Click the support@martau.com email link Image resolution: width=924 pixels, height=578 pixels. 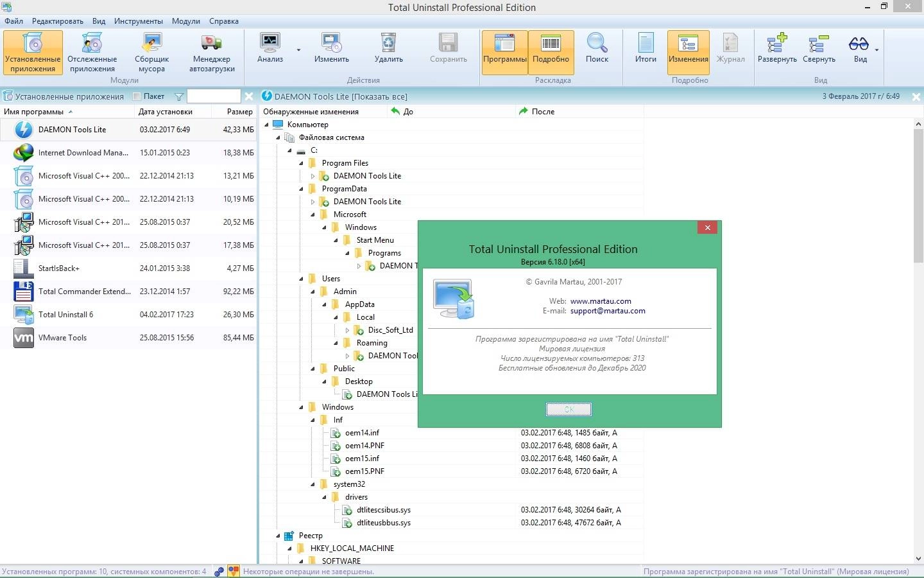pos(608,311)
